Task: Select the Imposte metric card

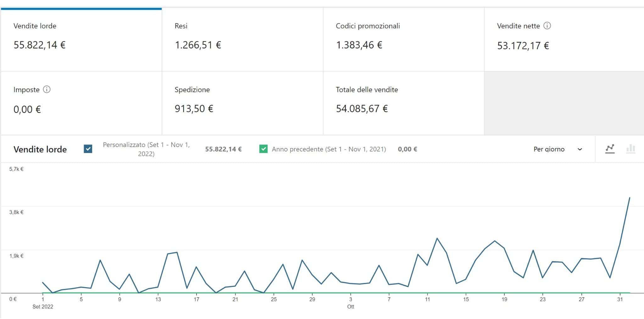Action: (x=81, y=103)
